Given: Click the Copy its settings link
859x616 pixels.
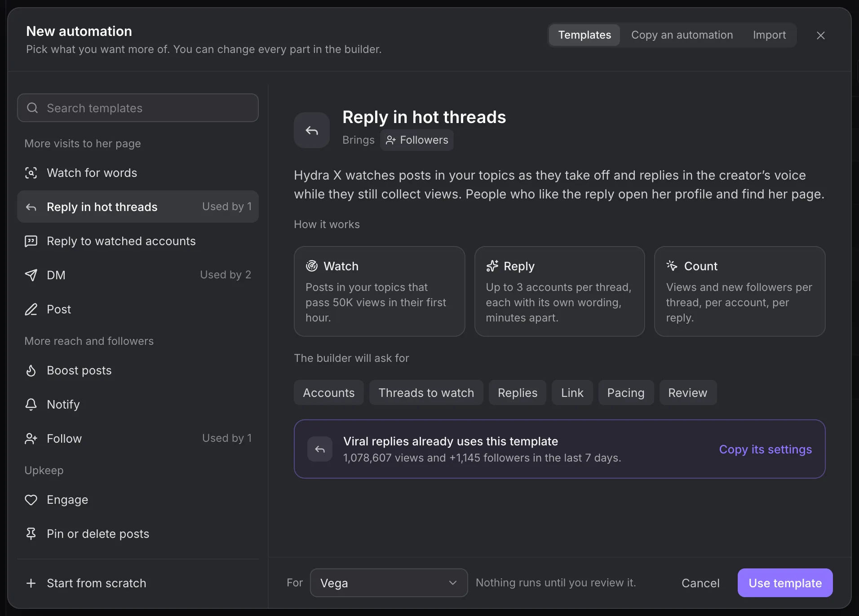Looking at the screenshot, I should tap(765, 449).
